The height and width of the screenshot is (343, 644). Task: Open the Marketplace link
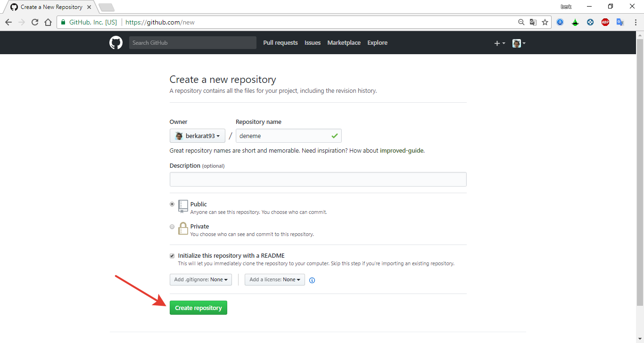click(x=344, y=43)
